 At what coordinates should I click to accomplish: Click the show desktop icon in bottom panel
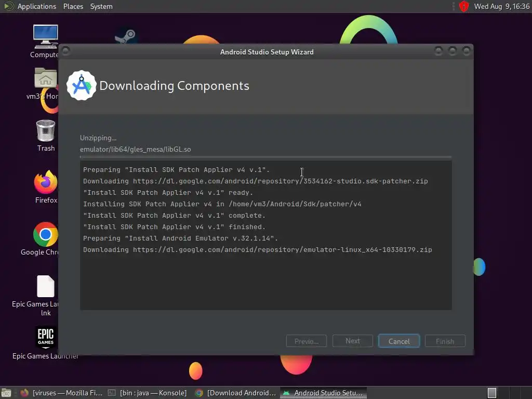pos(6,393)
